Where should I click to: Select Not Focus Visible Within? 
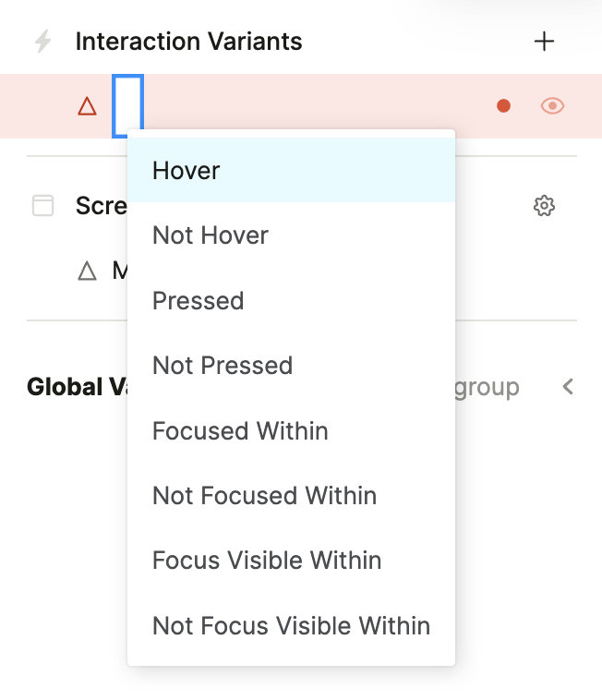click(x=291, y=626)
